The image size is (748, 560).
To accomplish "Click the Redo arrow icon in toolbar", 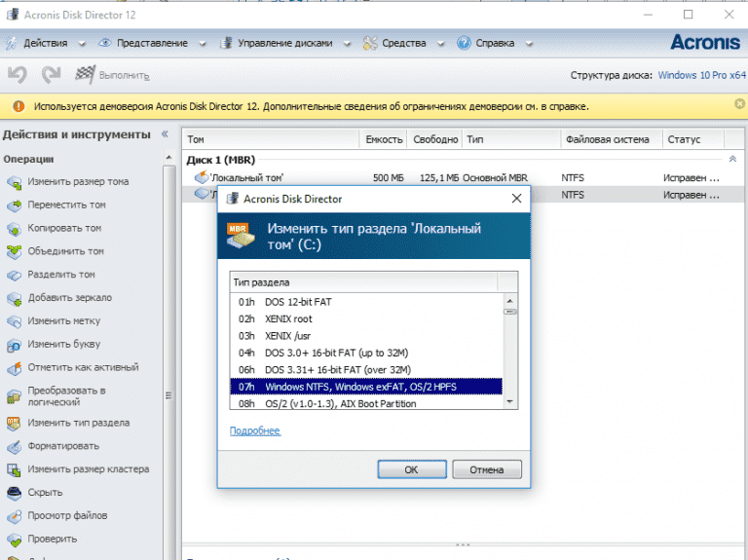I will (x=51, y=74).
